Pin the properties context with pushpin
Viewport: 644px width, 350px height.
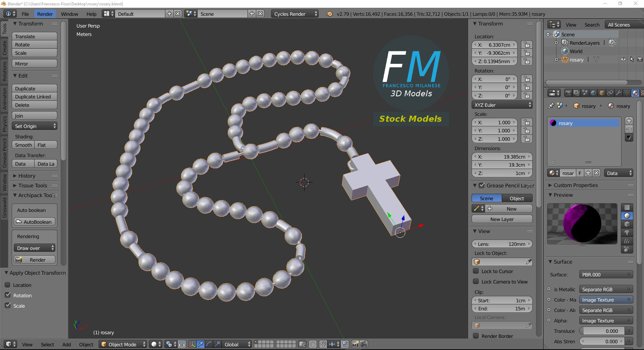(551, 106)
